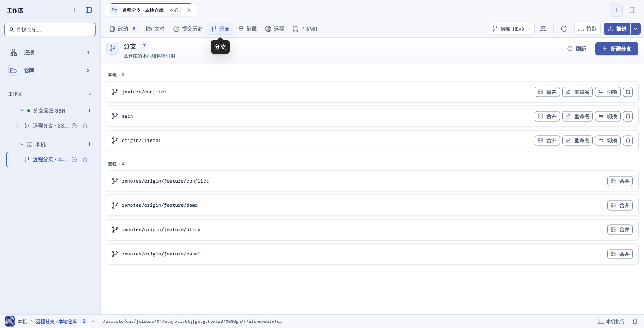Open a new tab with the tab-bar plus button
The height and width of the screenshot is (328, 644).
tap(616, 10)
